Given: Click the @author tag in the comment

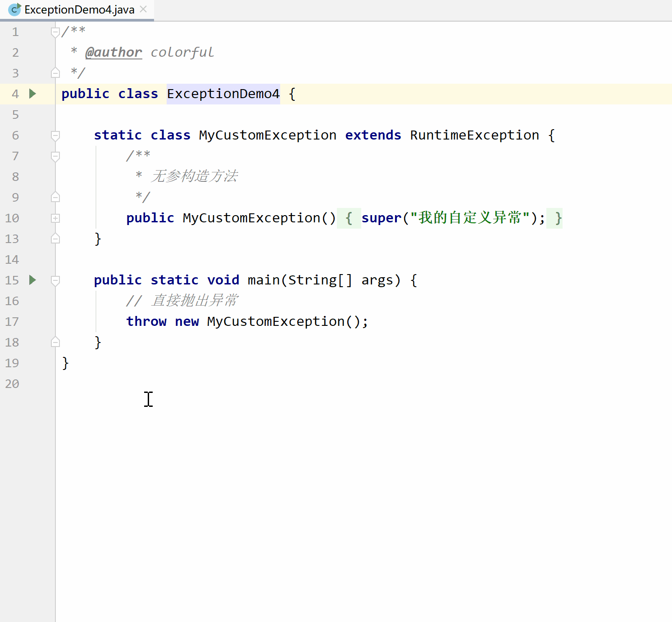Looking at the screenshot, I should (114, 53).
